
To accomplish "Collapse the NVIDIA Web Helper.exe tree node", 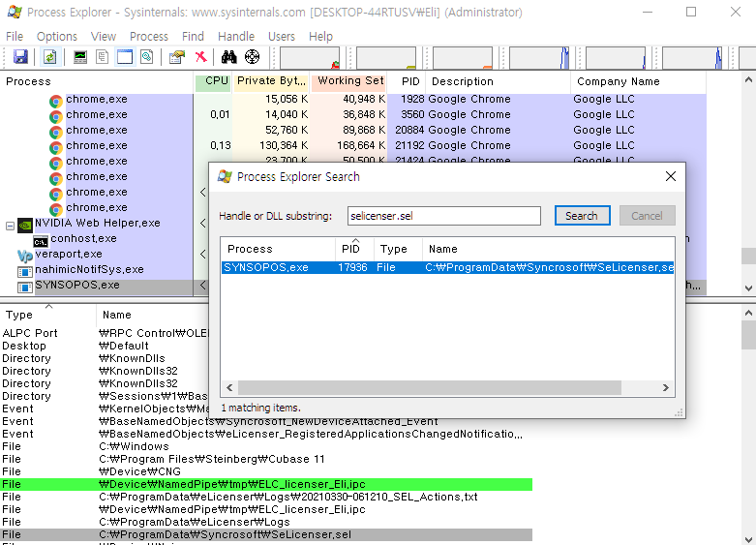I will click(x=10, y=226).
